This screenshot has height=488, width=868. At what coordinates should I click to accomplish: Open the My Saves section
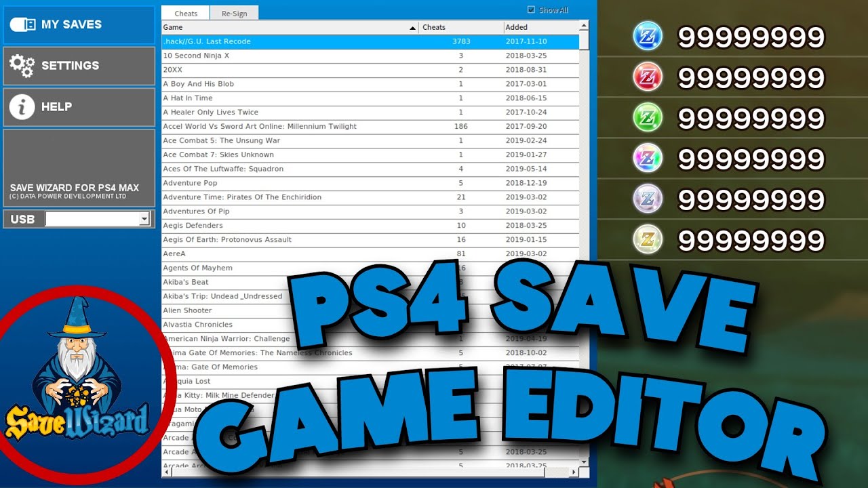point(79,25)
